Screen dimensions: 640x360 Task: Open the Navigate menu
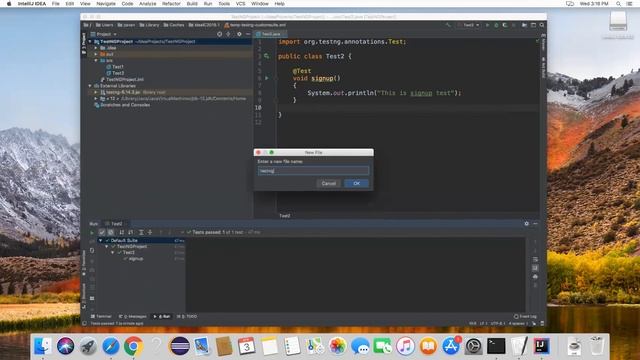tap(106, 4)
